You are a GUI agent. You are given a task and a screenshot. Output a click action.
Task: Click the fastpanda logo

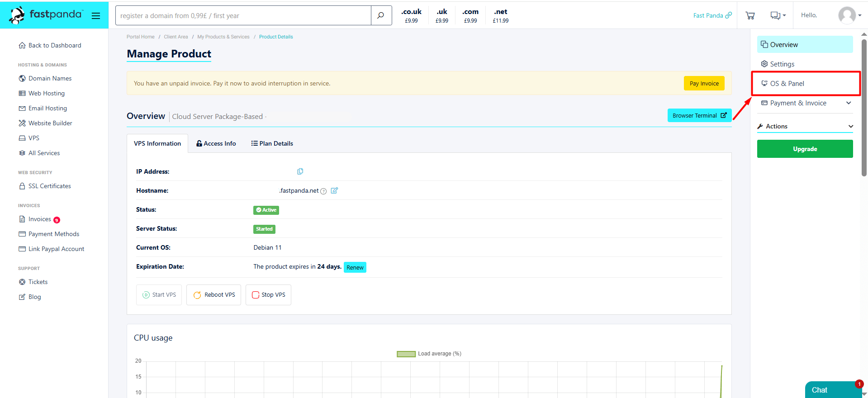pos(46,15)
